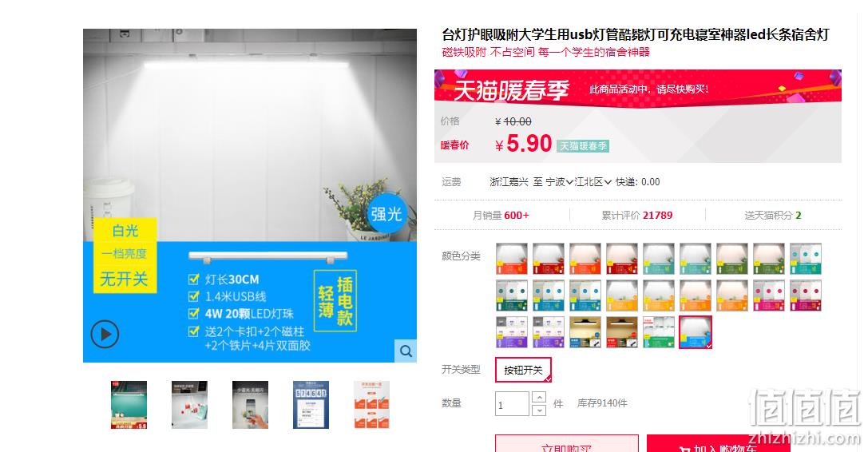Increase quantity with the up arrow
Viewport: 868px width, 452px height.
[539, 397]
